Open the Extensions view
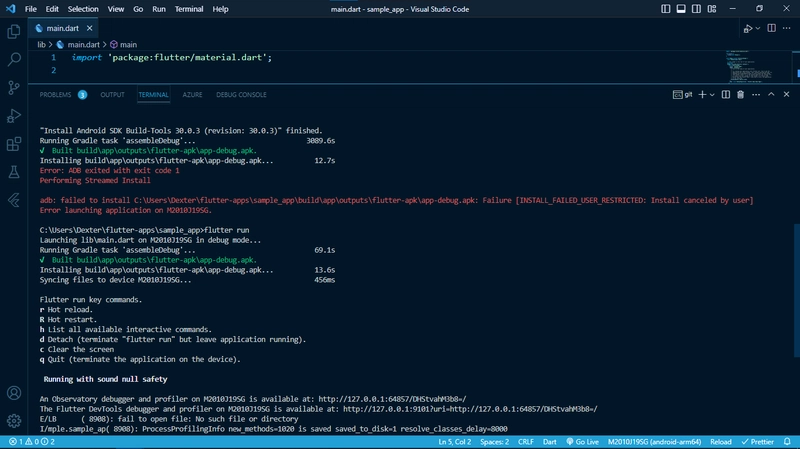Viewport: 800px width, 449px height. 14,144
